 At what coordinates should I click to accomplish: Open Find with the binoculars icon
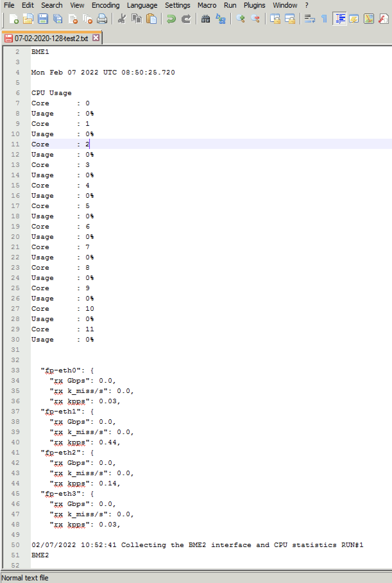pyautogui.click(x=206, y=19)
